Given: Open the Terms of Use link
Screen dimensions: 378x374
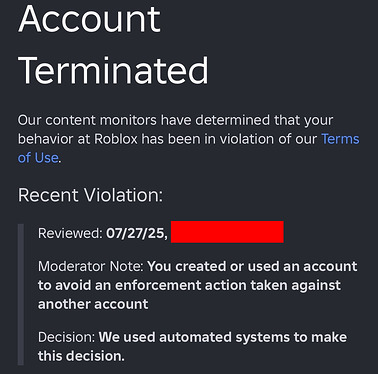Looking at the screenshot, I should [x=340, y=139].
